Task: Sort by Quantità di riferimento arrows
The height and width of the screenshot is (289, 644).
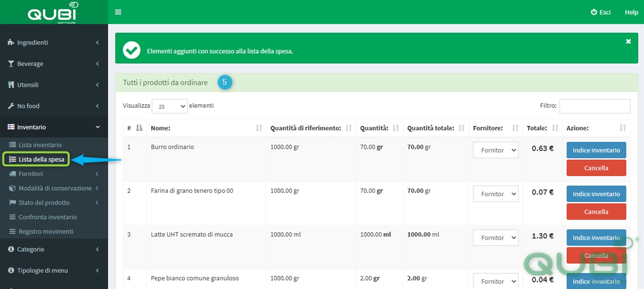Action: (x=349, y=128)
